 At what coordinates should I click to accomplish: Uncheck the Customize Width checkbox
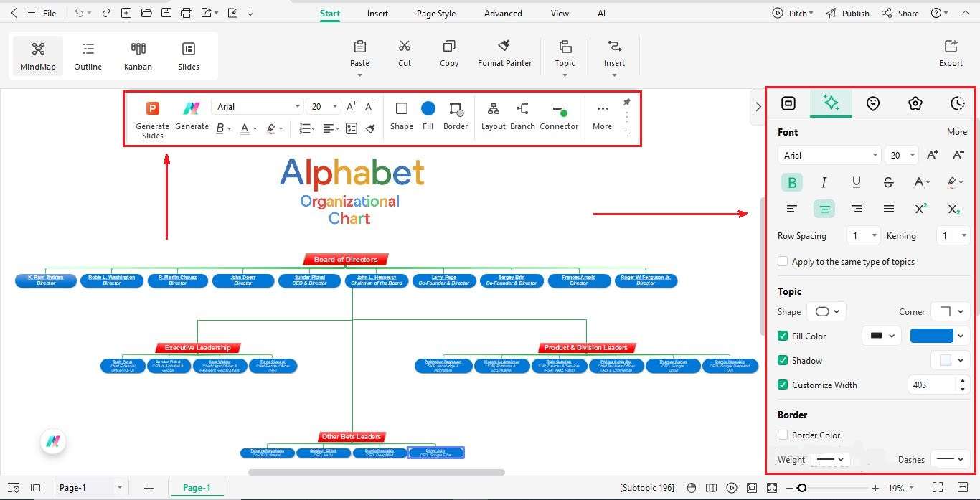(x=783, y=385)
